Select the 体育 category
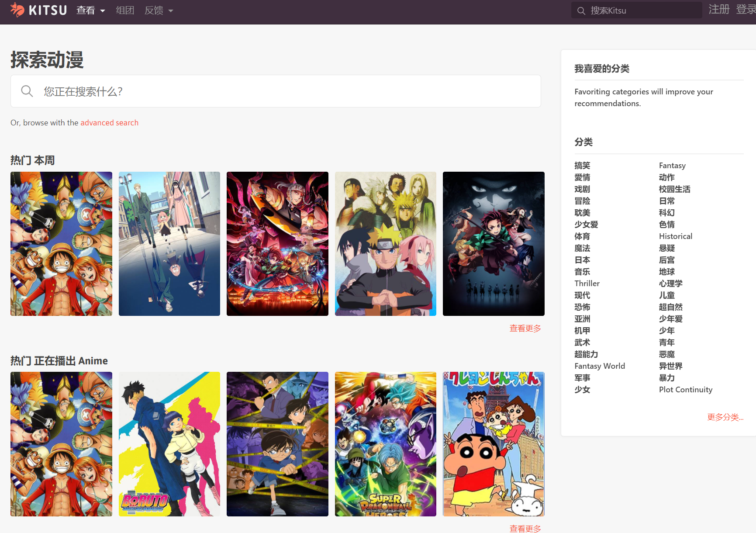This screenshot has height=533, width=756. [582, 236]
